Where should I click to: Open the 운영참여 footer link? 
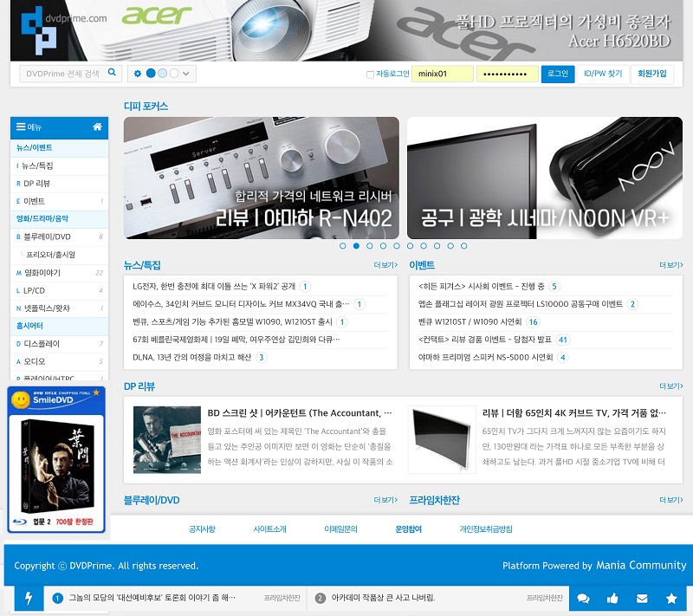408,529
